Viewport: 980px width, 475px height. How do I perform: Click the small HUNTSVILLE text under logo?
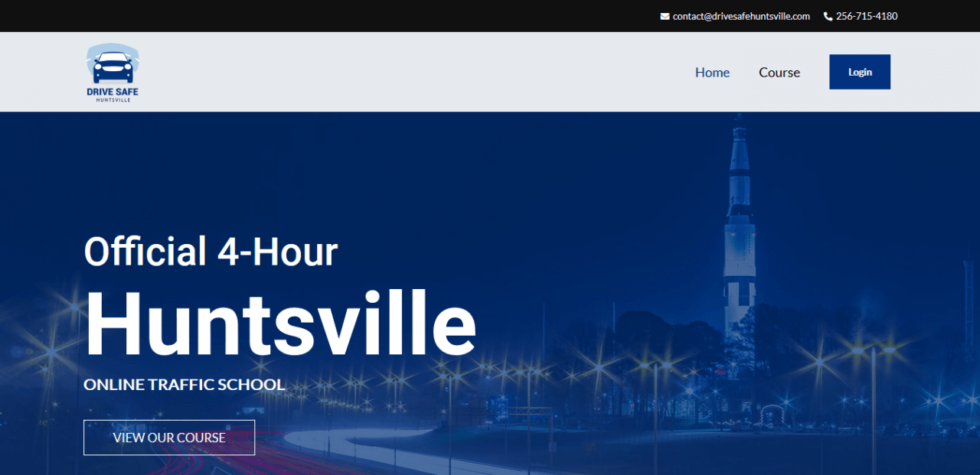point(113,100)
